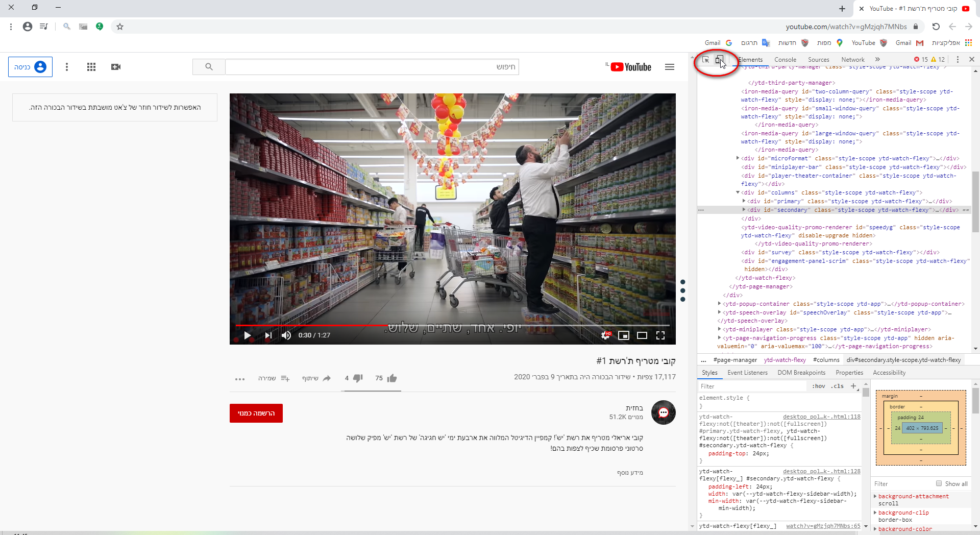This screenshot has height=535, width=980.
Task: Skip to the next video
Action: pyautogui.click(x=268, y=335)
